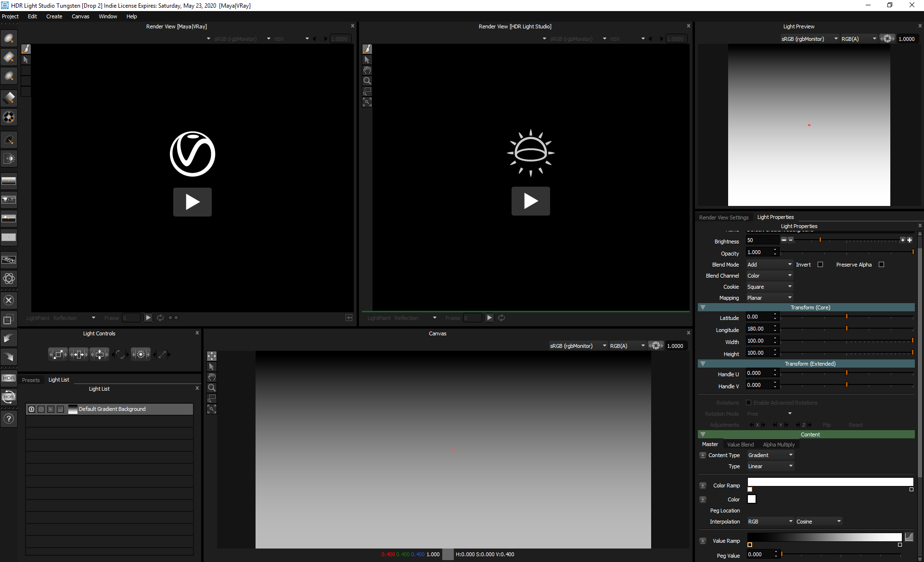This screenshot has width=924, height=562.
Task: Switch to the Value Blend tab
Action: point(740,445)
